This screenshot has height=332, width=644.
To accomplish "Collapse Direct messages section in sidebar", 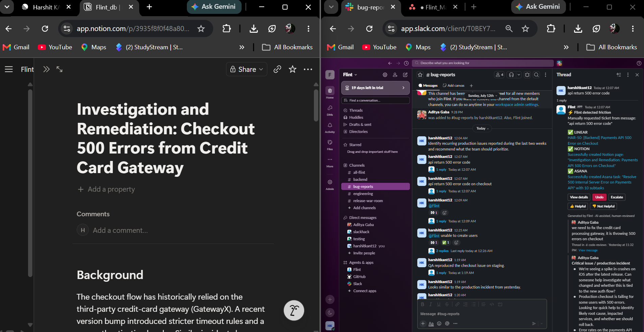I will point(363,218).
